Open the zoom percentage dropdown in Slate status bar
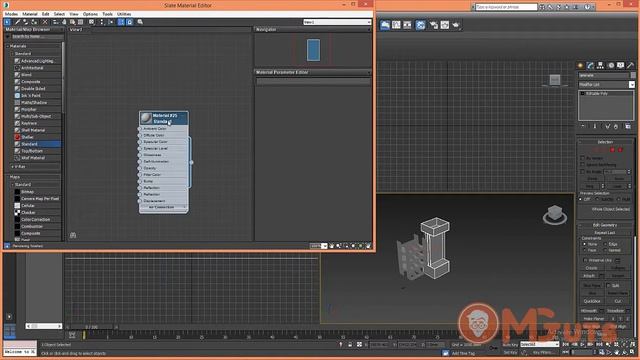The width and height of the screenshot is (640, 360). pos(324,246)
